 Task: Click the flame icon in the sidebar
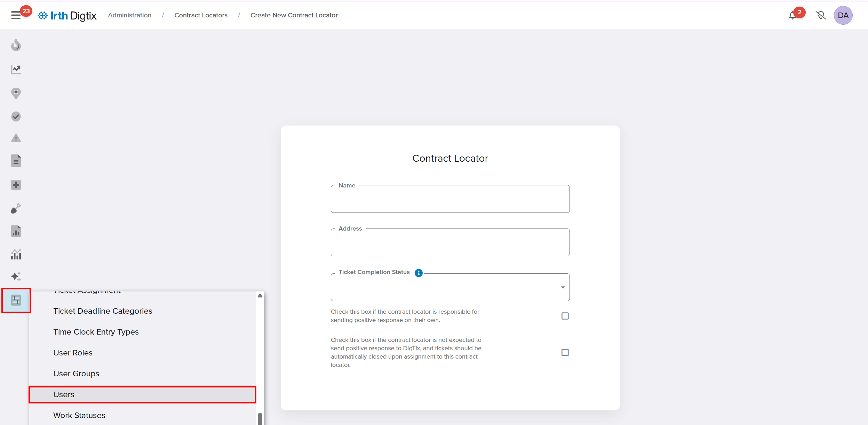click(16, 45)
